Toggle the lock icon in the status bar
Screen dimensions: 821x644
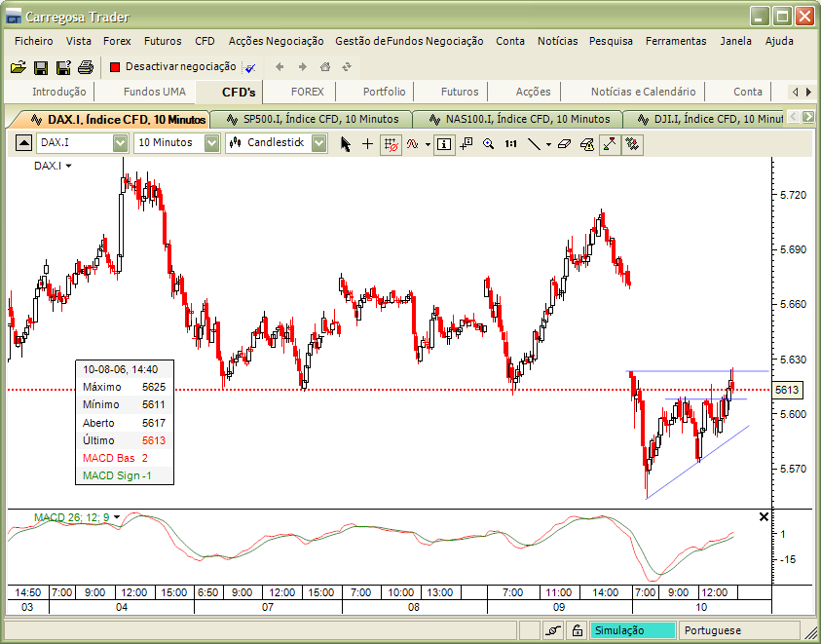(x=576, y=629)
